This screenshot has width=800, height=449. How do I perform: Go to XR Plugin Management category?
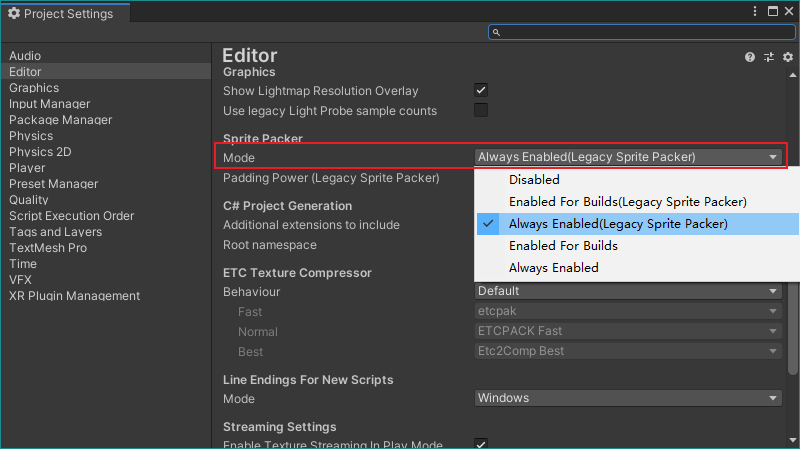coord(74,296)
